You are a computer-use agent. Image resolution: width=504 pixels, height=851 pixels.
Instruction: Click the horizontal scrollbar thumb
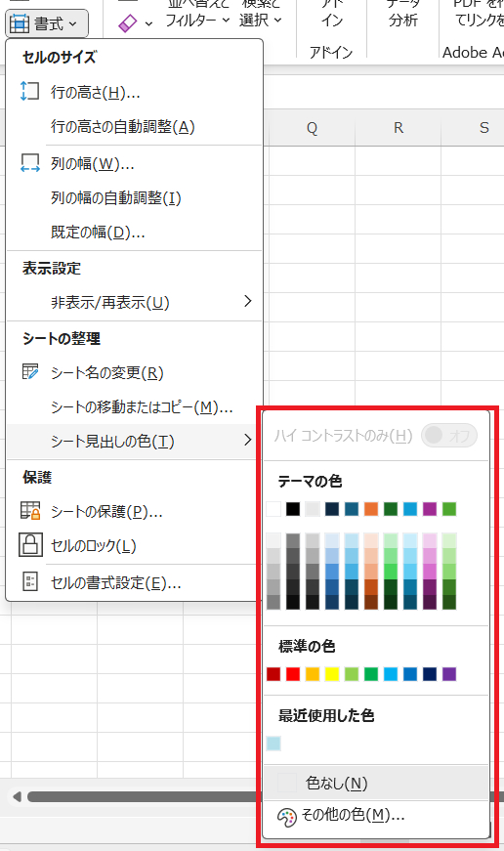tap(143, 796)
